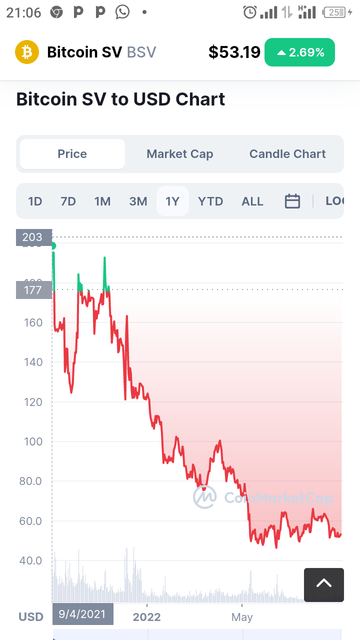The width and height of the screenshot is (360, 640).
Task: Select the ALL time range
Action: click(252, 201)
